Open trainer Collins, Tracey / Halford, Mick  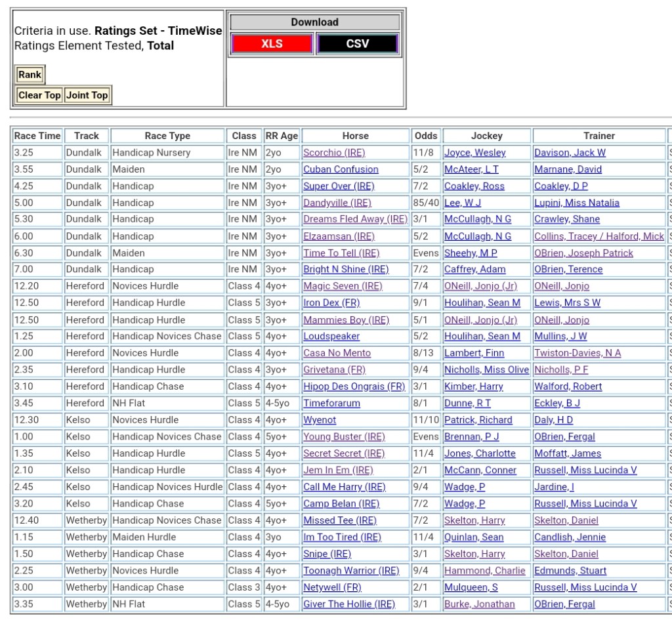[598, 236]
